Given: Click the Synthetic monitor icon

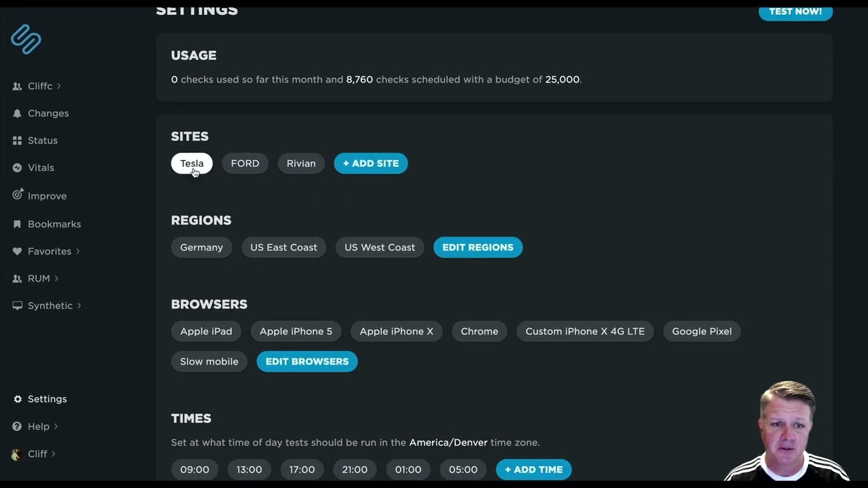Looking at the screenshot, I should tap(17, 306).
